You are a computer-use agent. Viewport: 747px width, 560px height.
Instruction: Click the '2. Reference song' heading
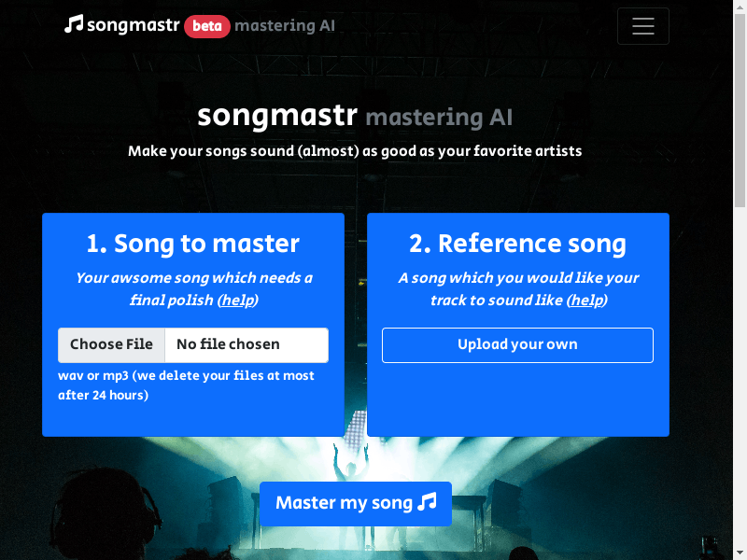click(x=518, y=244)
